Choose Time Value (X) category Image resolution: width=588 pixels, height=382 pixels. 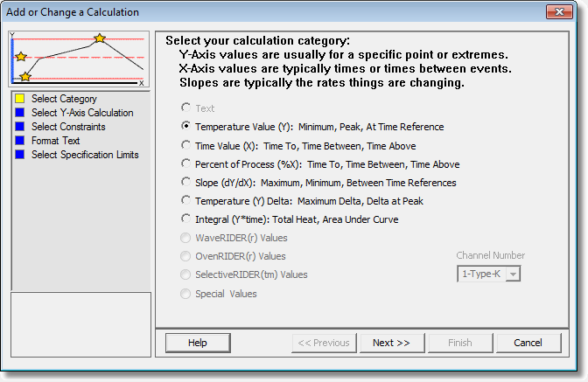point(185,145)
